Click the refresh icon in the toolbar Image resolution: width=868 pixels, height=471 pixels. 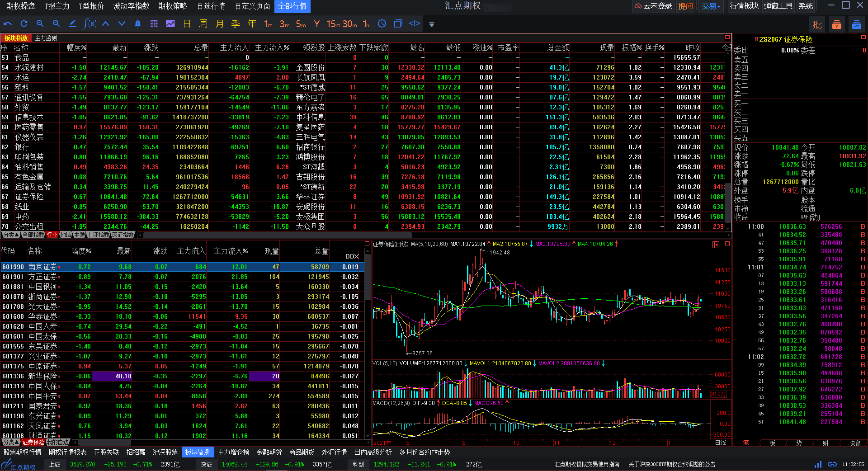tap(24, 24)
